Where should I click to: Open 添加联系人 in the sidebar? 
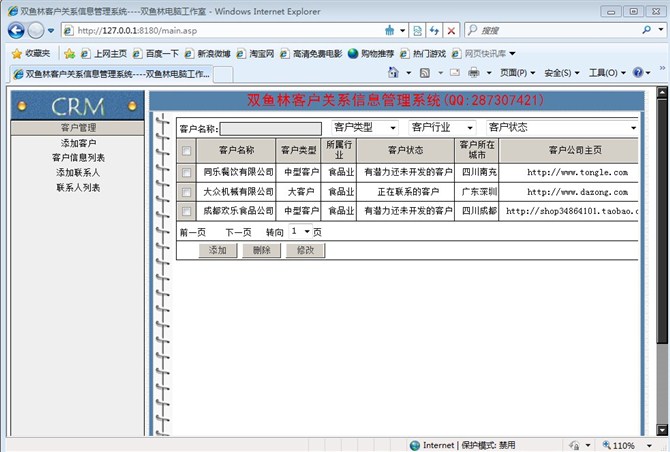coord(78,173)
